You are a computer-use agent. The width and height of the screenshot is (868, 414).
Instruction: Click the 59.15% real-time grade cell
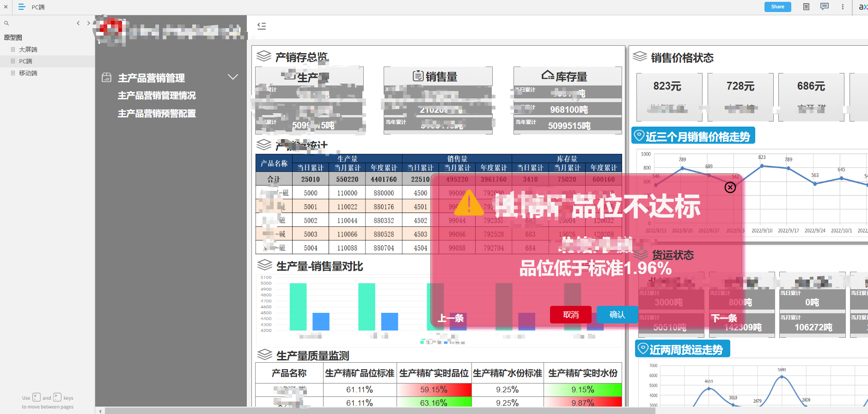point(434,390)
